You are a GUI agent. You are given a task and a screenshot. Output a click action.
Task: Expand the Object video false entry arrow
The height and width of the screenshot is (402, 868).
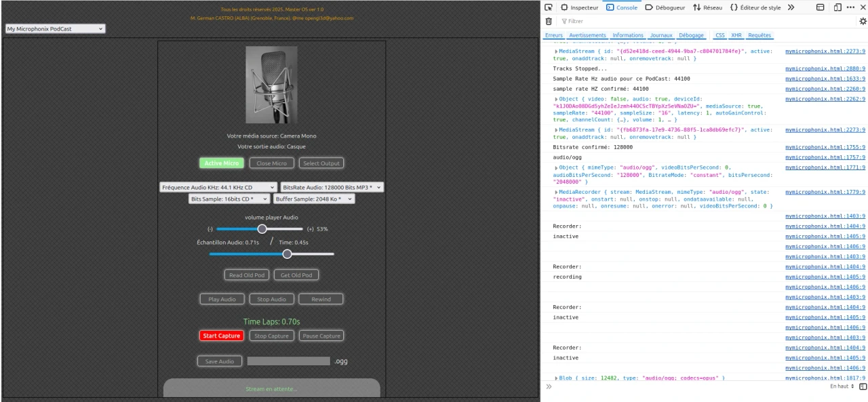[x=557, y=99]
